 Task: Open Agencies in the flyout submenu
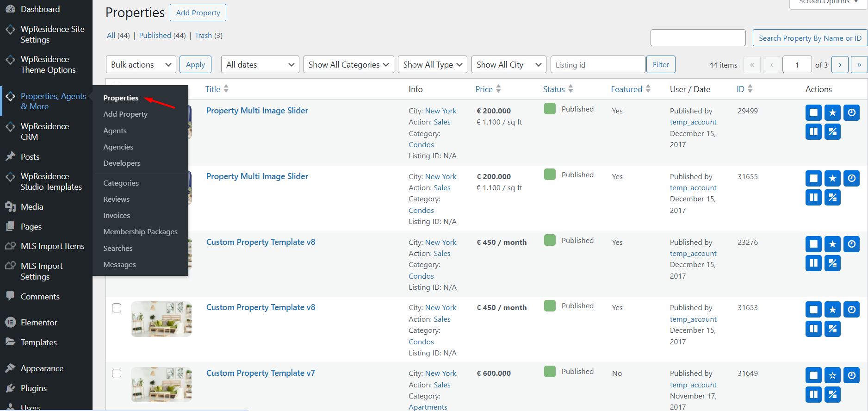tap(118, 147)
